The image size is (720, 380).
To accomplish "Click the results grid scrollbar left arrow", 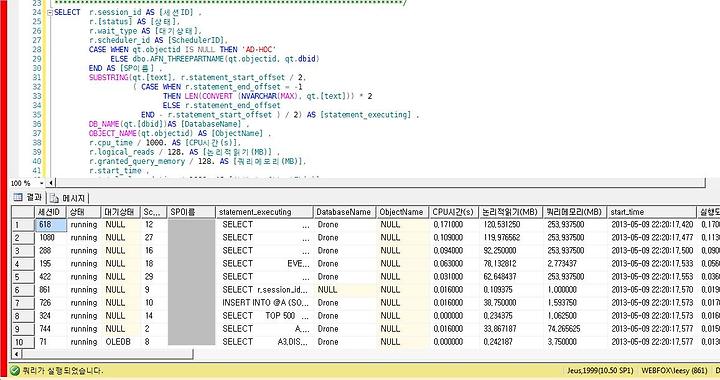I will click(17, 354).
